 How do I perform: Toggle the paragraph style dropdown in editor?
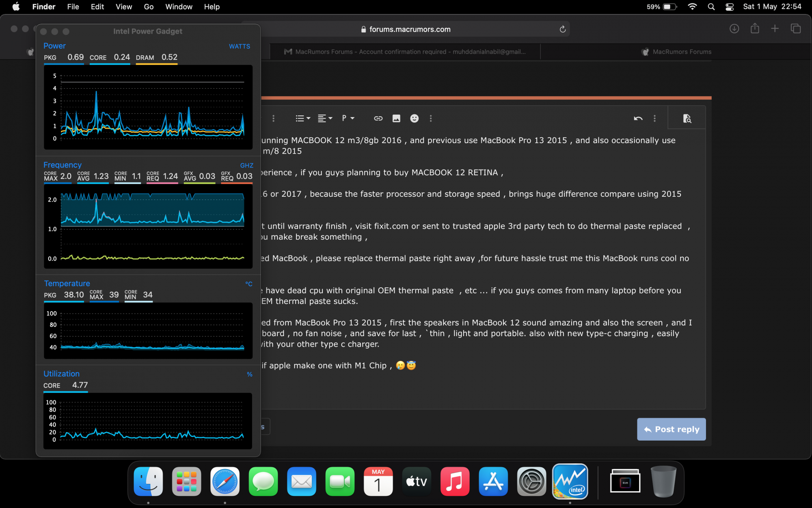click(x=349, y=118)
